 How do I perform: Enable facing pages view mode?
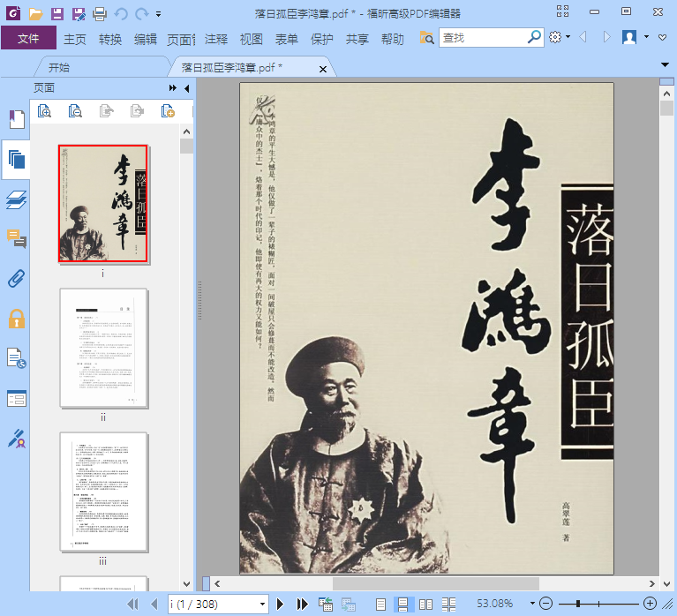425,604
